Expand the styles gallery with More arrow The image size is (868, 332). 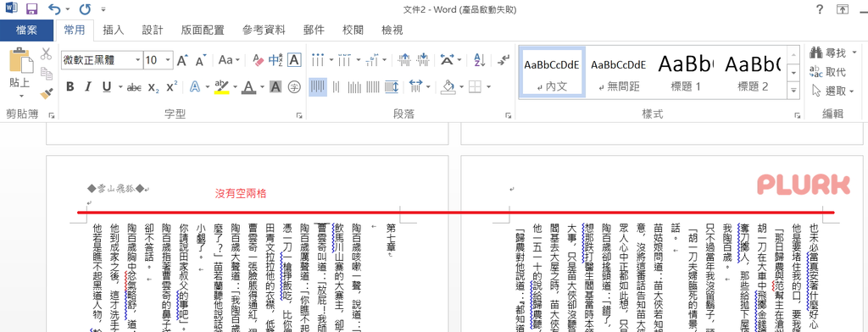794,91
